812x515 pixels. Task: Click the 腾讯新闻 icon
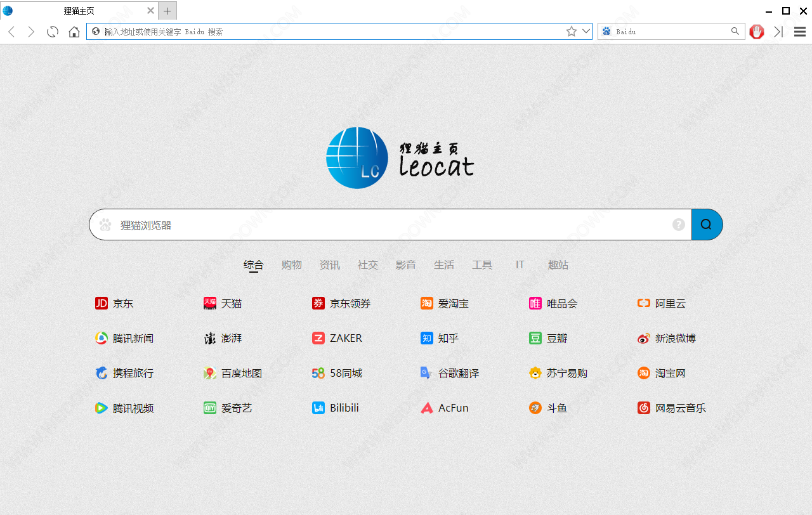(101, 339)
